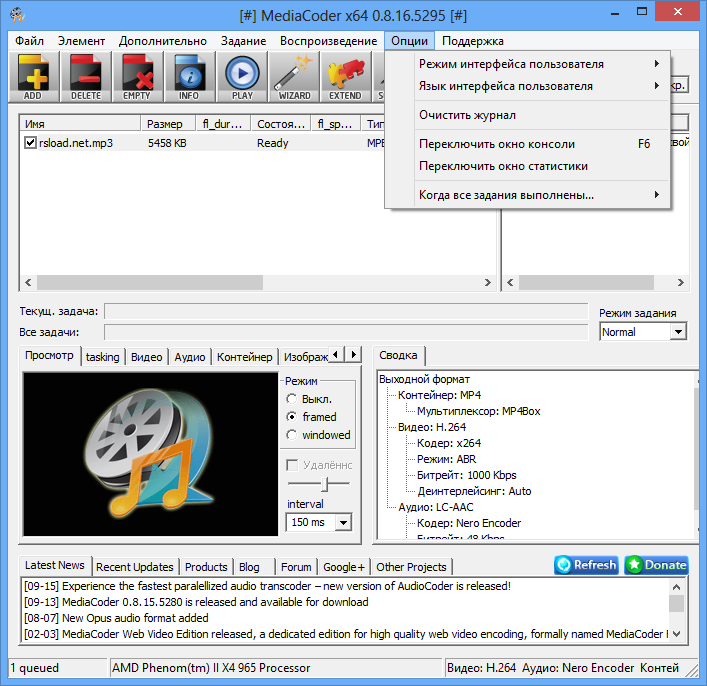Switch to the tasking tab

point(102,357)
